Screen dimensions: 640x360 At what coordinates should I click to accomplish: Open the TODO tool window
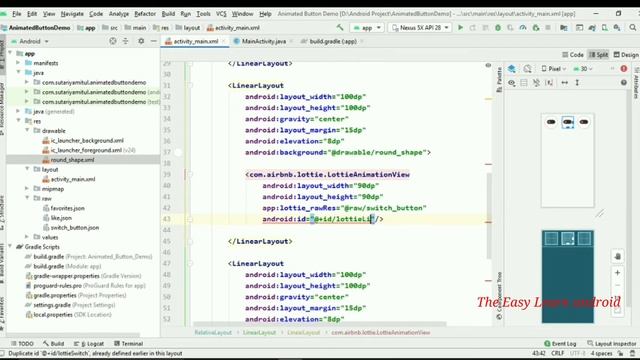pyautogui.click(x=22, y=344)
